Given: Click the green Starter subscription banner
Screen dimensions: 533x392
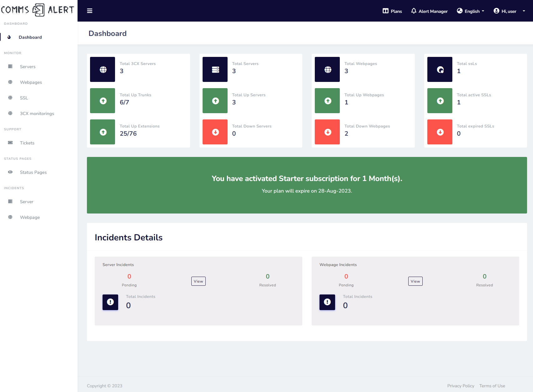Looking at the screenshot, I should [307, 185].
